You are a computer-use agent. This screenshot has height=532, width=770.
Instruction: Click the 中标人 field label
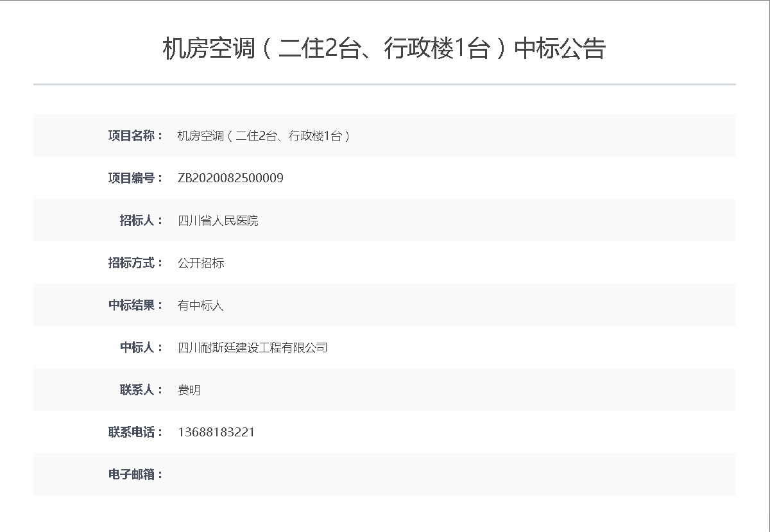(x=141, y=347)
